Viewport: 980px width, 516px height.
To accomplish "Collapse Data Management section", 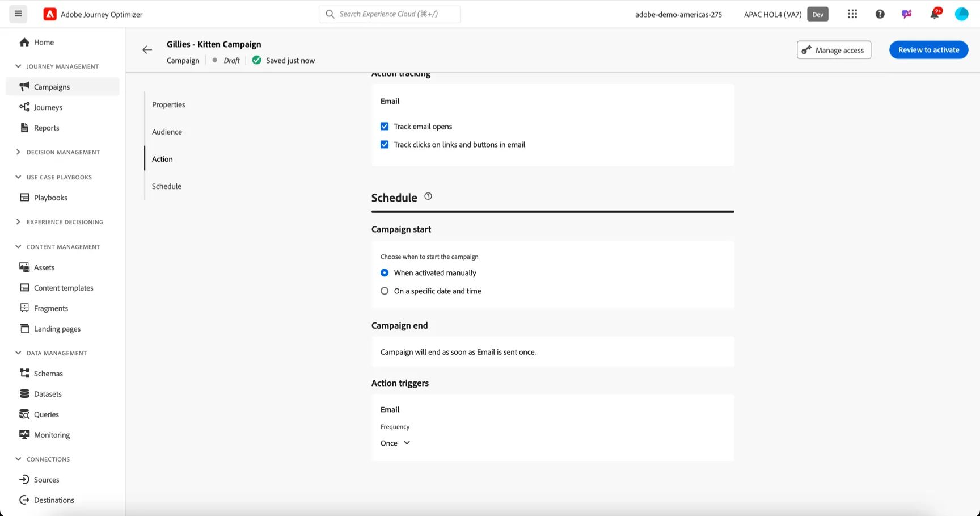I will pos(18,353).
